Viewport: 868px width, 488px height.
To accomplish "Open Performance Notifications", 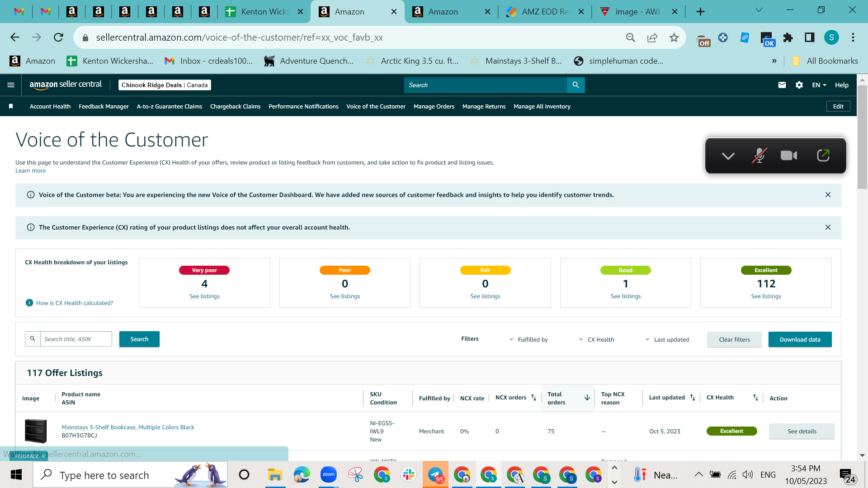I will (x=303, y=106).
